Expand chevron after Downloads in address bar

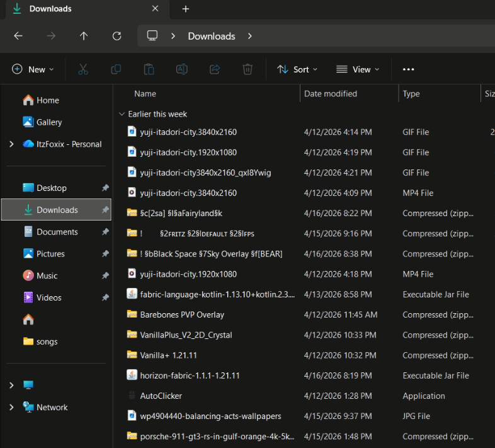250,36
